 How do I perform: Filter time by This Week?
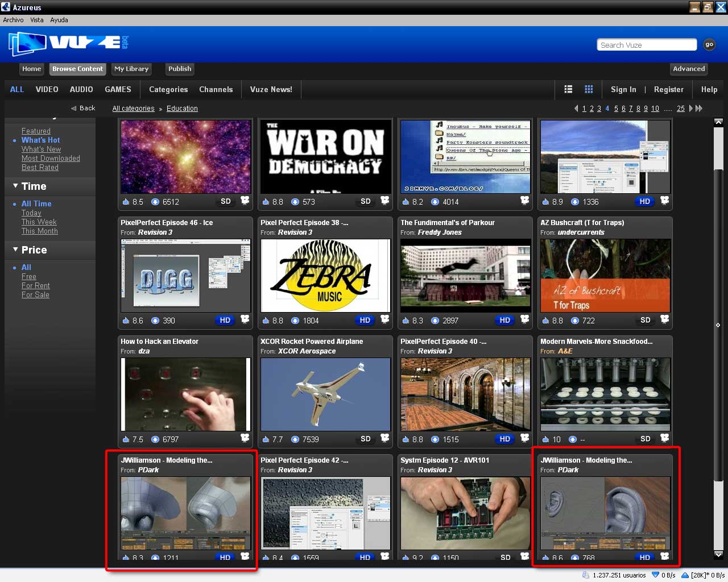point(39,222)
